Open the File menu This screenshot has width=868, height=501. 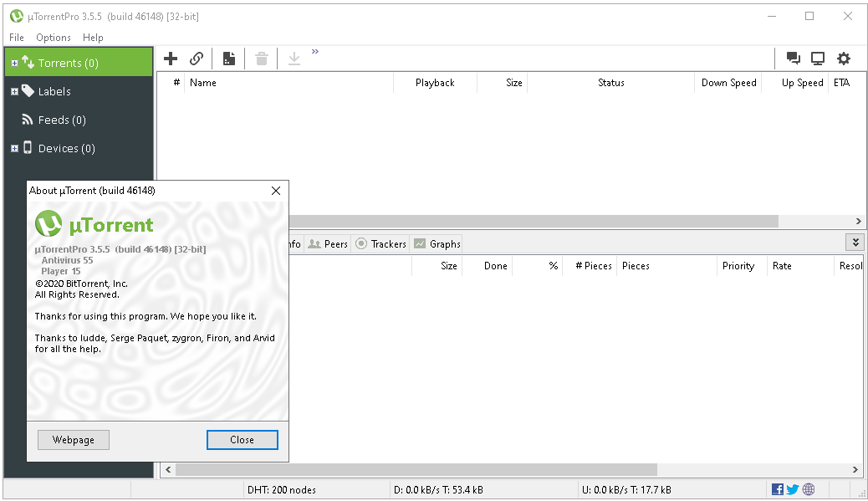coord(17,37)
